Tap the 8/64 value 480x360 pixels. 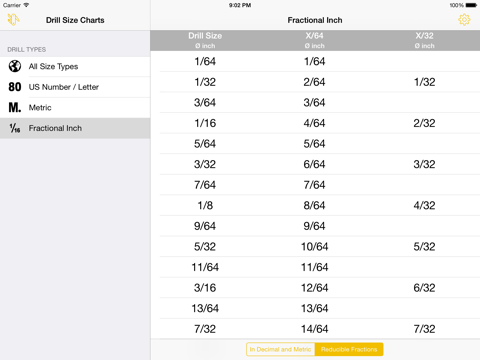pos(314,205)
